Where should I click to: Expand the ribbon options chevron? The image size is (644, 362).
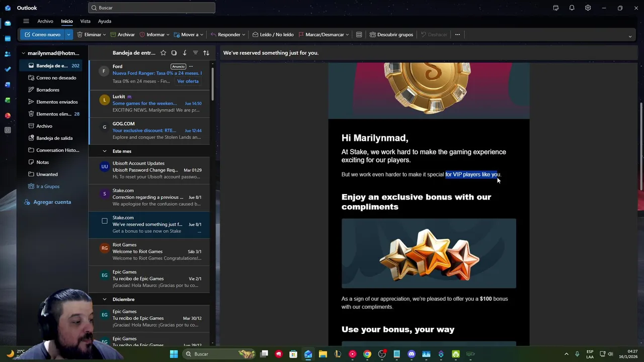[x=630, y=36]
